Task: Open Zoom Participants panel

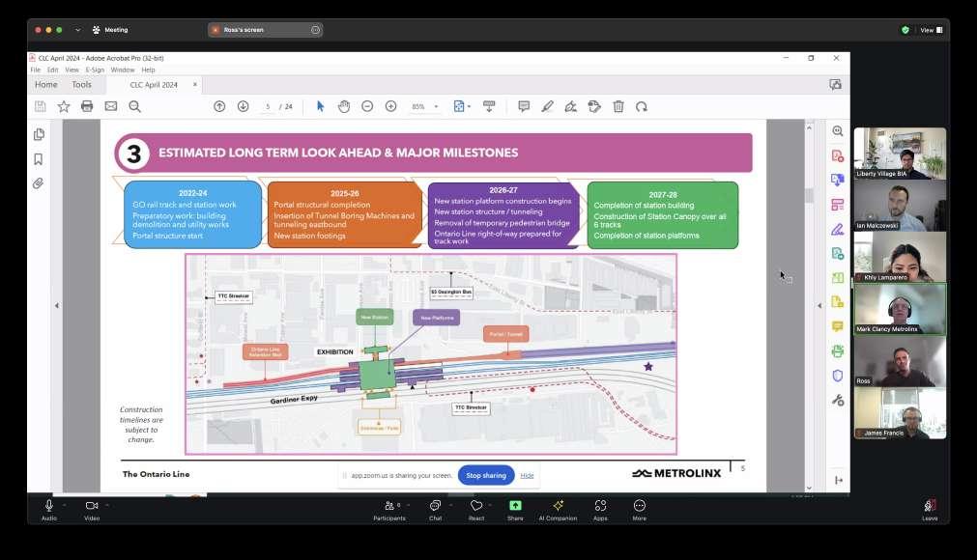Action: click(x=389, y=510)
